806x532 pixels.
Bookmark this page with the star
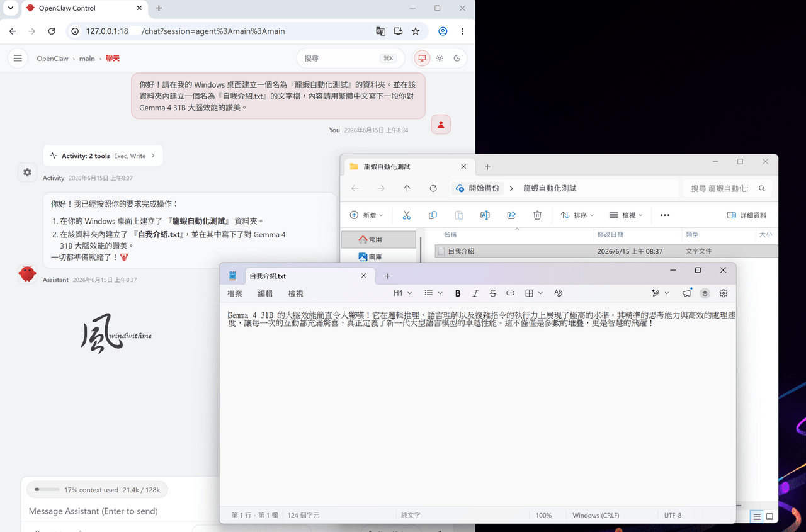[416, 31]
